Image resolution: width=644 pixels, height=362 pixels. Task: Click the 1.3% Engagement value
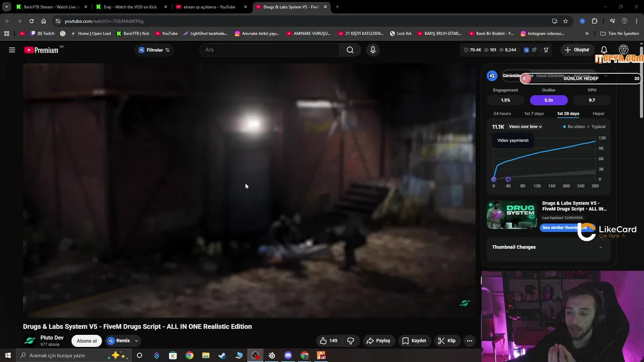pos(505,100)
